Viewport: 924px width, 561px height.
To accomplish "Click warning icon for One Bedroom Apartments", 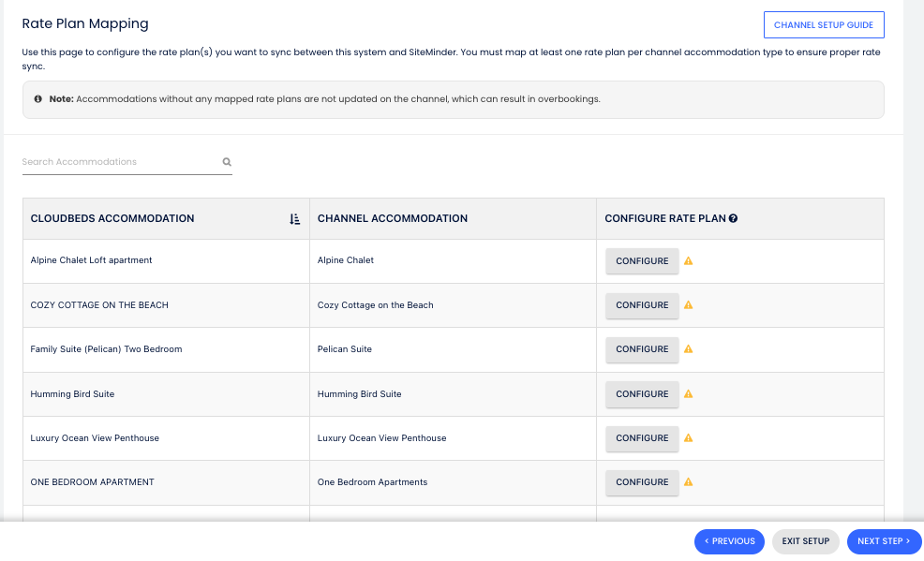I will point(689,482).
